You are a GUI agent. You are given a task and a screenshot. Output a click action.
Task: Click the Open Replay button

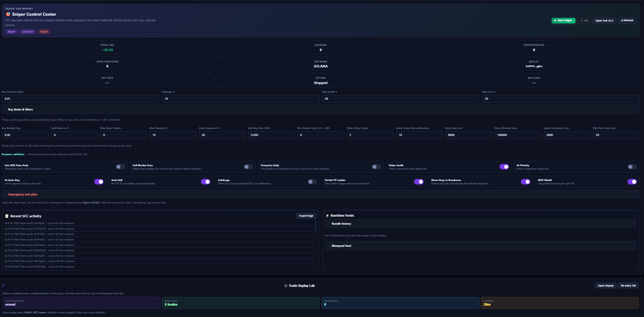tap(605, 285)
